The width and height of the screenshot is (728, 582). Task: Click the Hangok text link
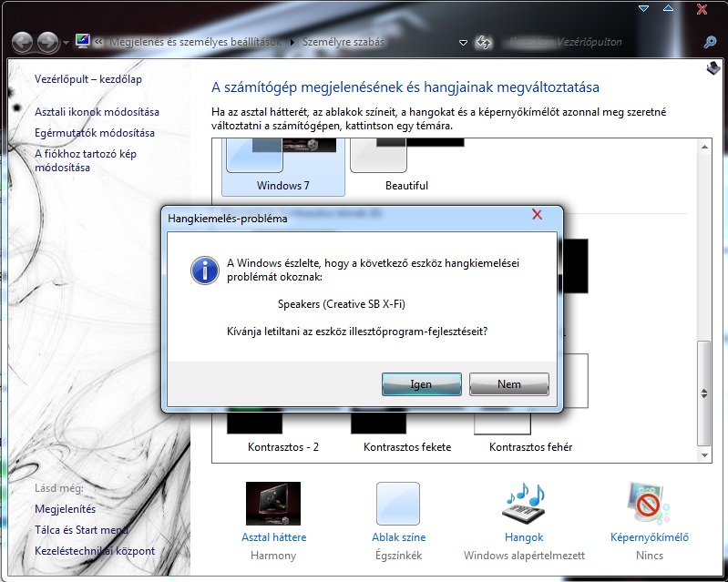point(524,537)
